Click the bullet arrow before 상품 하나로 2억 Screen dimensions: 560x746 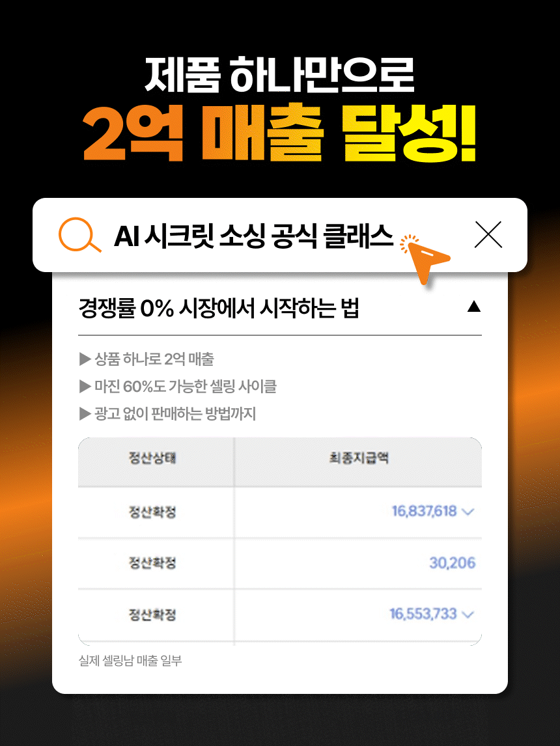85,359
